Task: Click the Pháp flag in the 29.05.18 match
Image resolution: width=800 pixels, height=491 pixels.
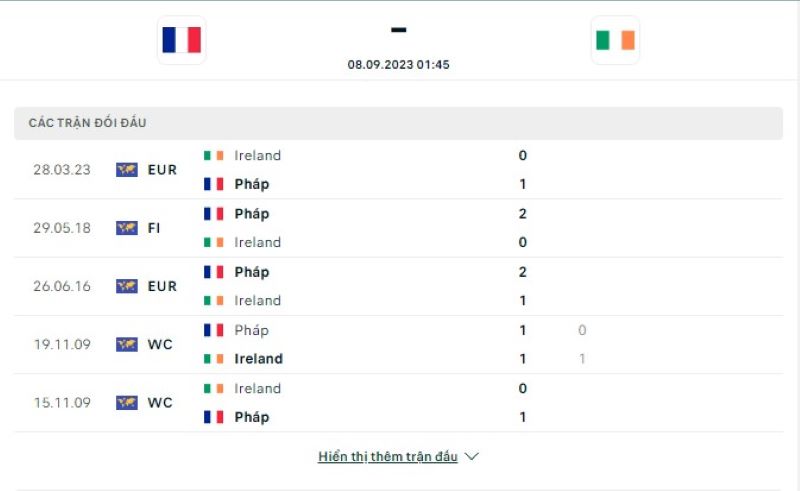Action: coord(213,214)
